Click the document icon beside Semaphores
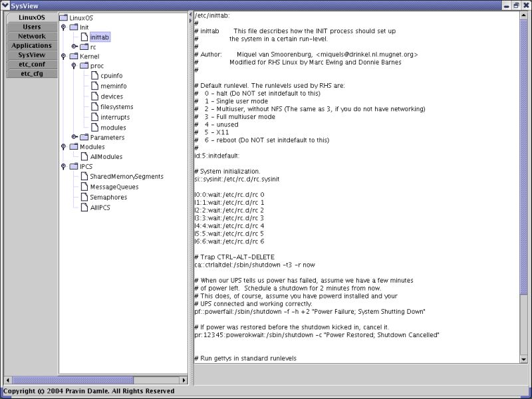 84,196
